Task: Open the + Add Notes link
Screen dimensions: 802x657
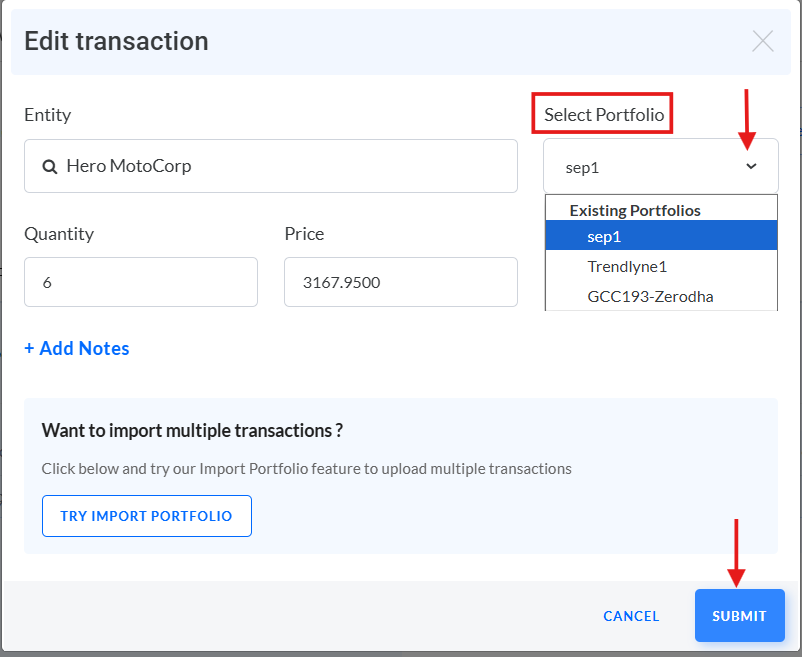Action: pos(77,348)
